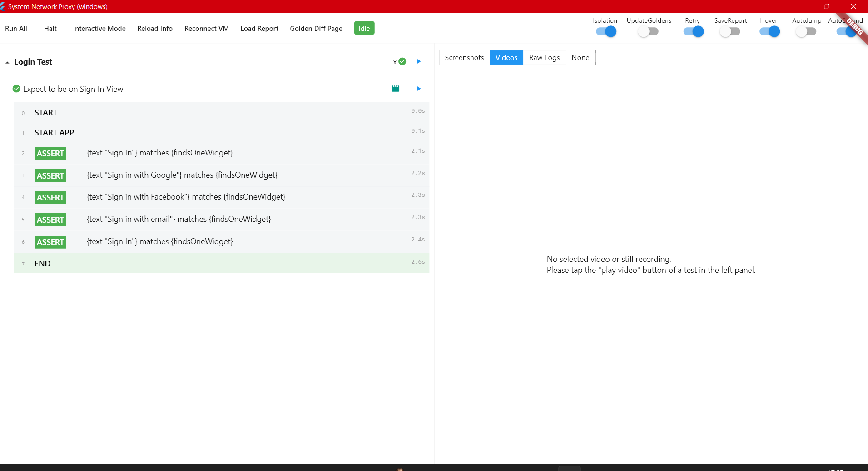Image resolution: width=868 pixels, height=471 pixels.
Task: Open the Raw Logs tab
Action: click(544, 57)
